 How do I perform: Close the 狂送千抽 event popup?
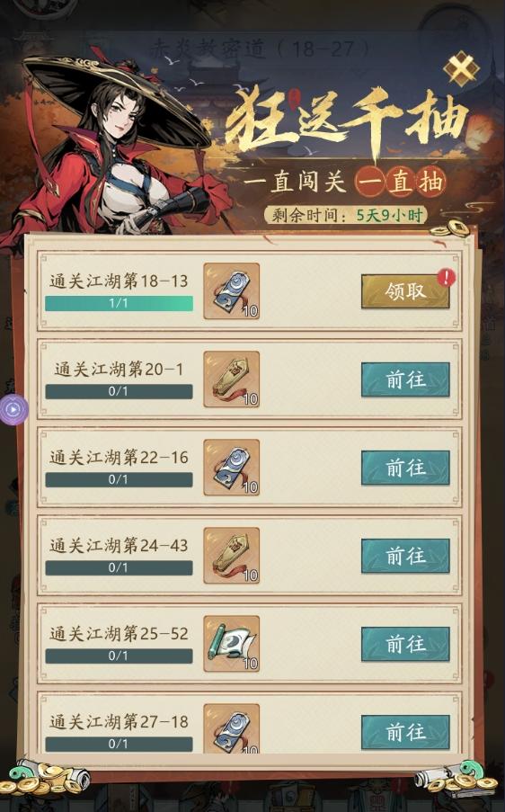tap(461, 67)
